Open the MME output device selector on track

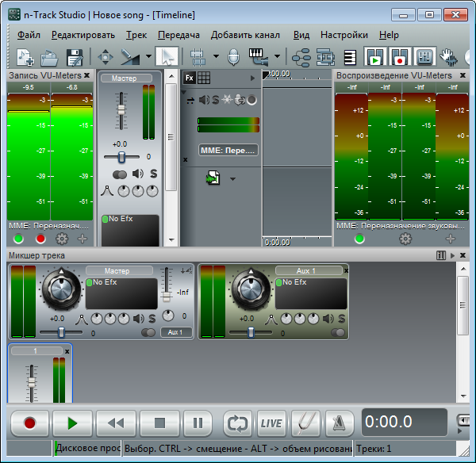coord(228,150)
